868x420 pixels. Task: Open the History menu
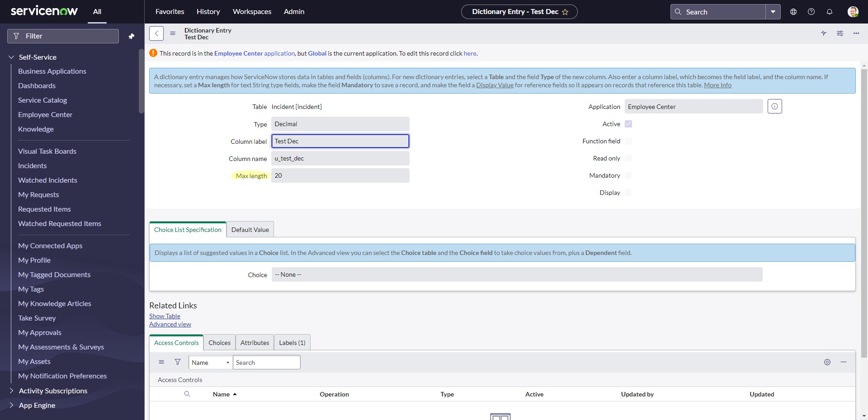[x=208, y=12]
